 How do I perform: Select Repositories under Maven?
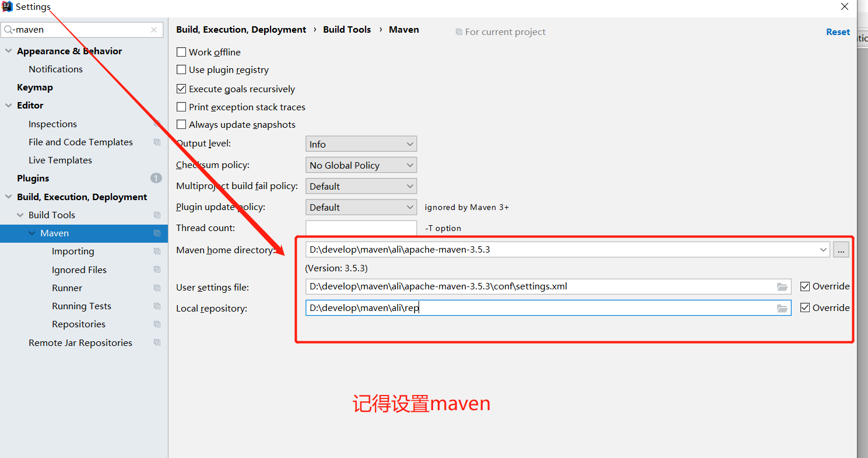pos(79,324)
